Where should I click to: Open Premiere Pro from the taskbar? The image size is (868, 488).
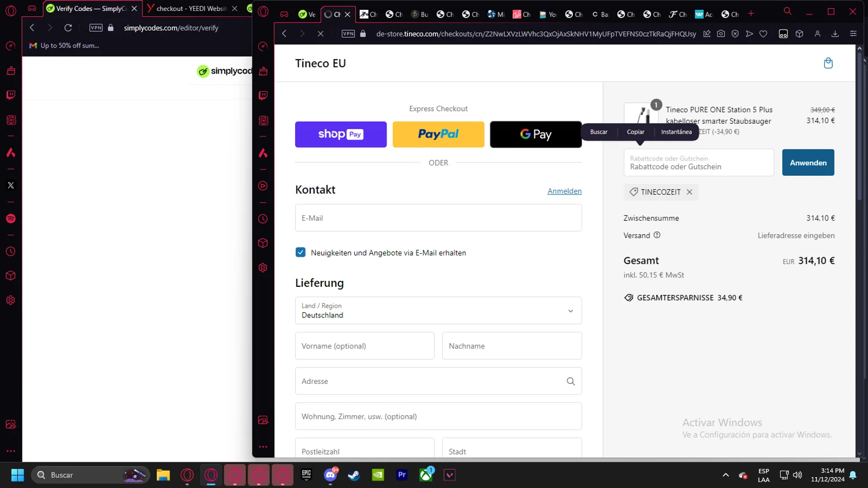402,475
